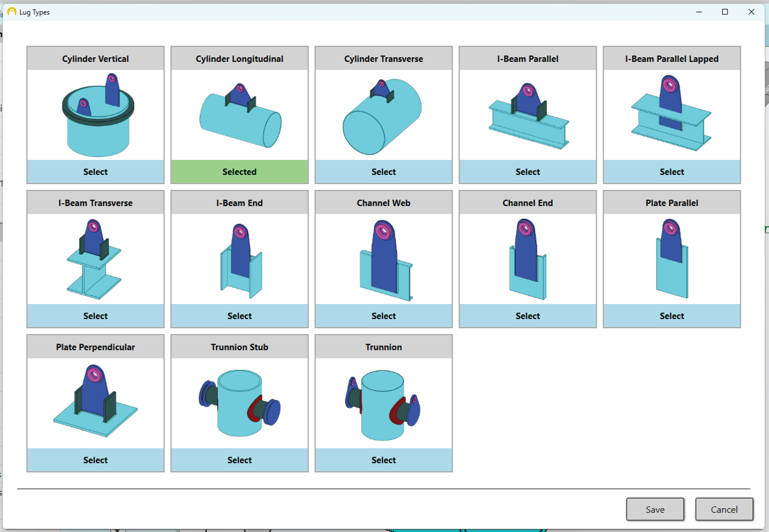
Task: Choose Select under Cylinder Transverse
Action: point(383,172)
